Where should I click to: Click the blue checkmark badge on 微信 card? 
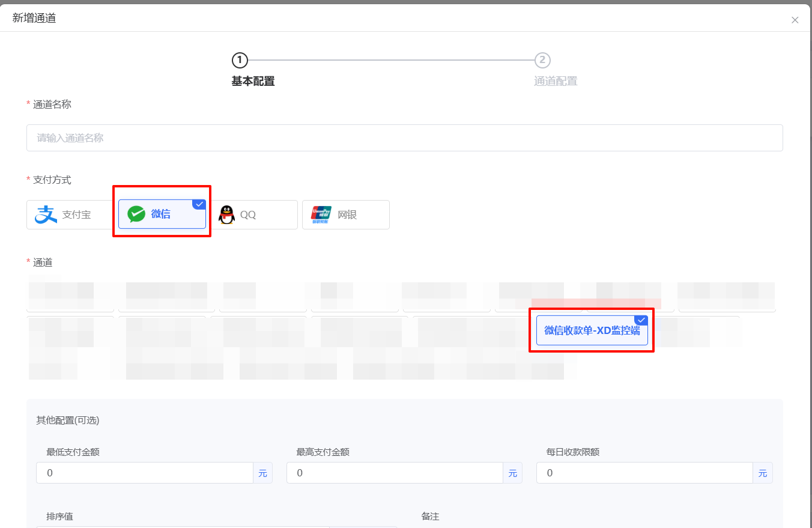(x=199, y=204)
